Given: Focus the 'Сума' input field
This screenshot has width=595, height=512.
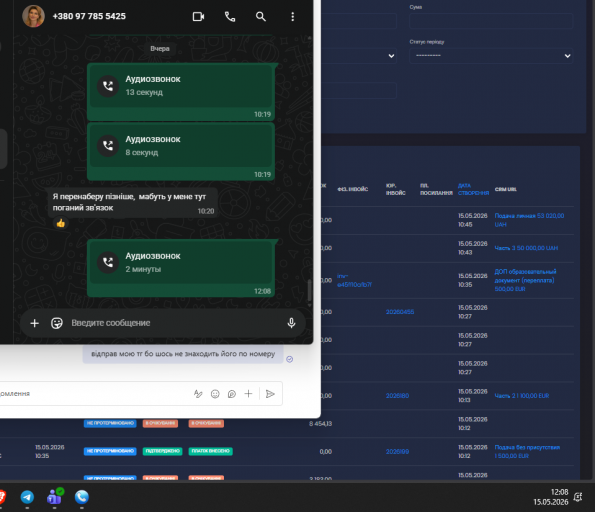Looking at the screenshot, I should pyautogui.click(x=491, y=21).
